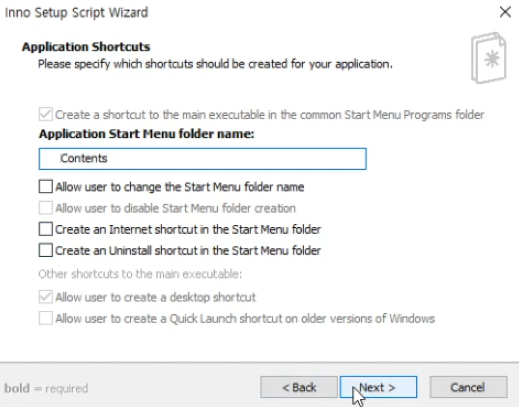This screenshot has width=519, height=408.
Task: Click the Inno Setup Script Wizard title
Action: tap(76, 13)
